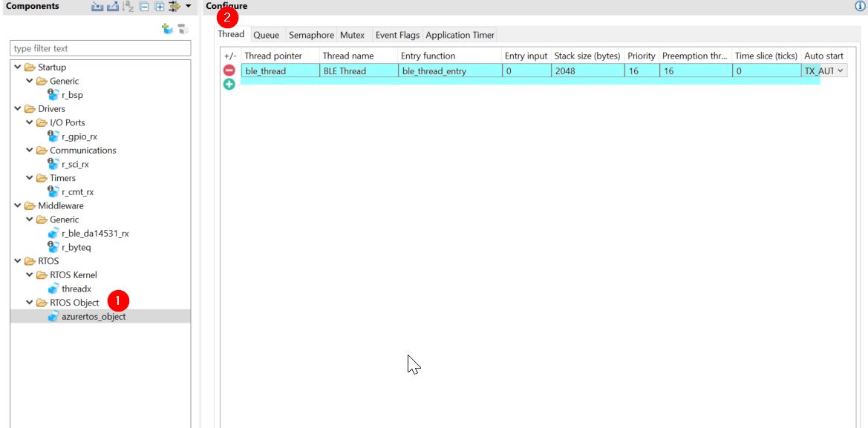Expand all components with the plus-box icon
The width and height of the screenshot is (868, 428).
(x=160, y=7)
